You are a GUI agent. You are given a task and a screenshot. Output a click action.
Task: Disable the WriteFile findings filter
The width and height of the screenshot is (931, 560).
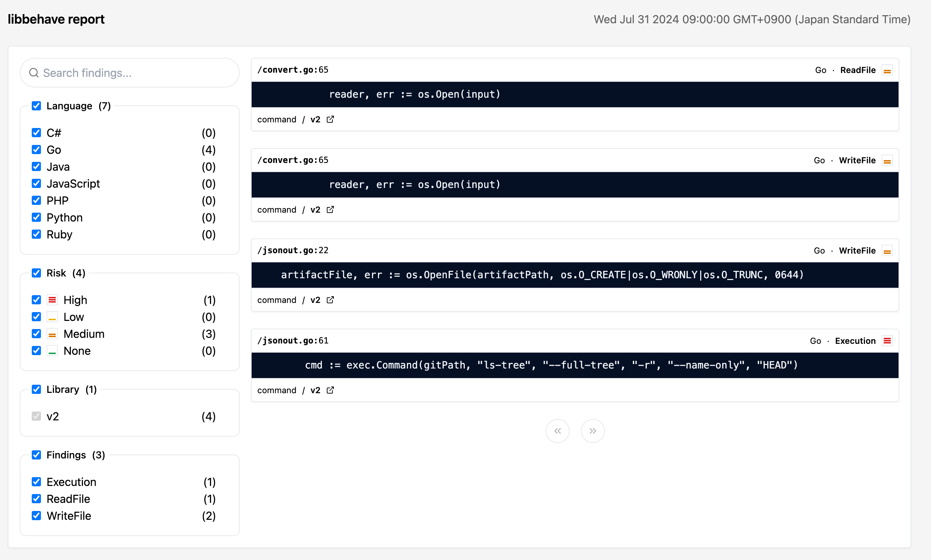coord(36,516)
